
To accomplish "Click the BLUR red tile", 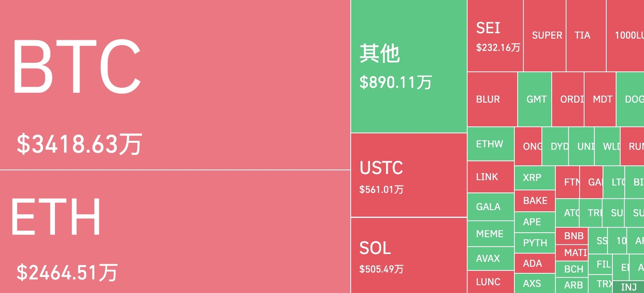I will click(x=492, y=99).
